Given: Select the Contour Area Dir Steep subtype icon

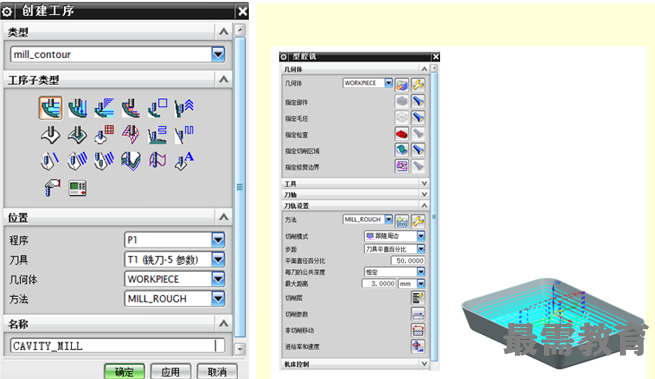Looking at the screenshot, I should [x=184, y=135].
